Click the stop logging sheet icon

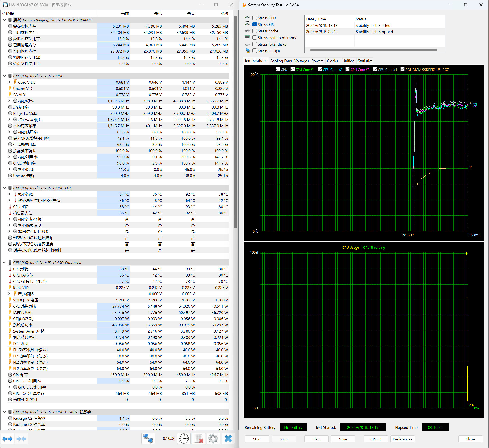coord(198,439)
